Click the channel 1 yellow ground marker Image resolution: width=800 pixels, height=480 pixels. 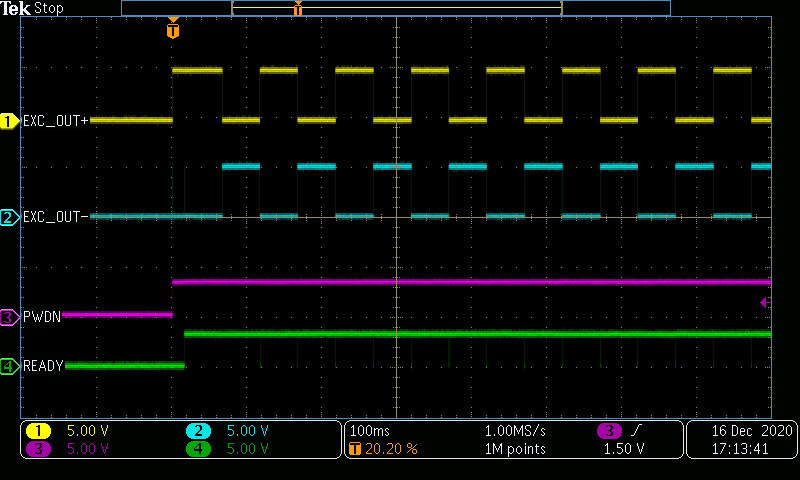click(x=9, y=121)
